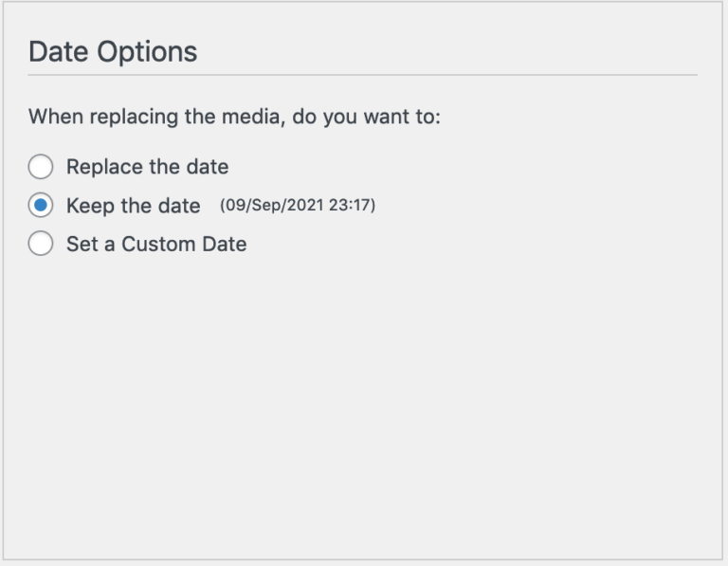Pick the empty circle beside "Replace the date"
This screenshot has width=728, height=566.
click(41, 168)
